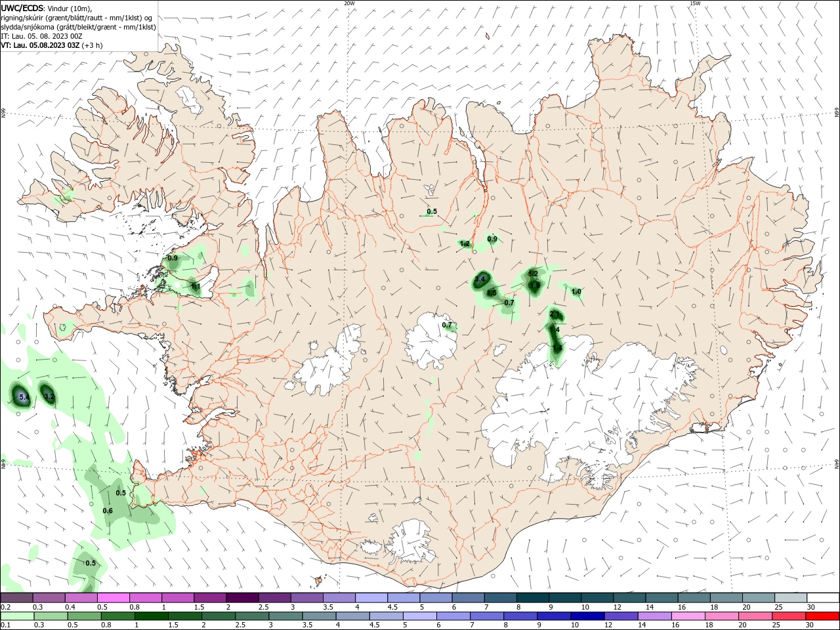The image size is (840, 630).
Task: Click the pale grey snow swatch starting at 25
Action: point(791,597)
